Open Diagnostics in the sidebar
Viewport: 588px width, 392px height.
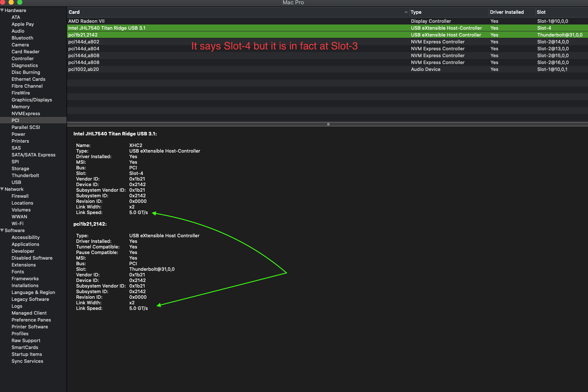tap(24, 65)
